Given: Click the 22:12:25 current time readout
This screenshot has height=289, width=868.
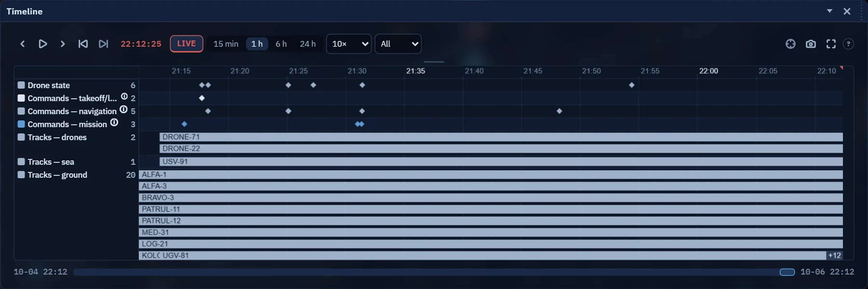Looking at the screenshot, I should (141, 44).
